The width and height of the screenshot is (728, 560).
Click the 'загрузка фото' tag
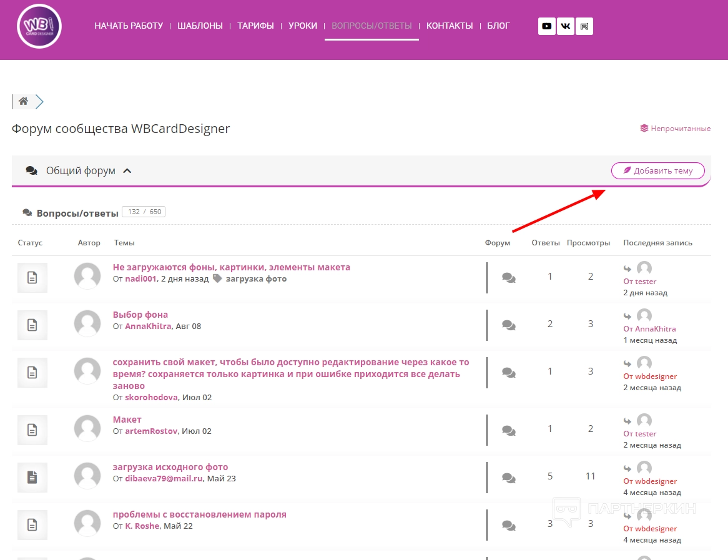256,279
